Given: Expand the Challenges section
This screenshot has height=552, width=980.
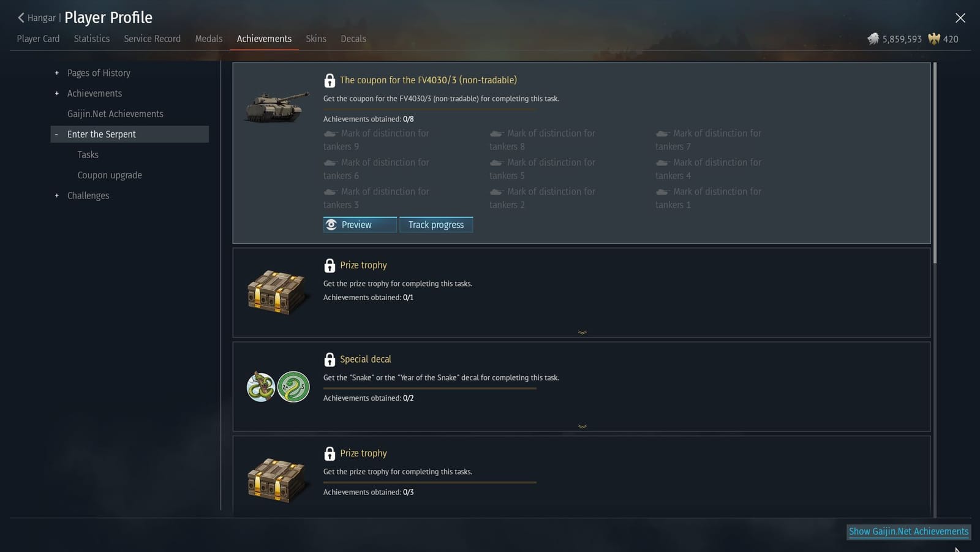Looking at the screenshot, I should pyautogui.click(x=56, y=195).
